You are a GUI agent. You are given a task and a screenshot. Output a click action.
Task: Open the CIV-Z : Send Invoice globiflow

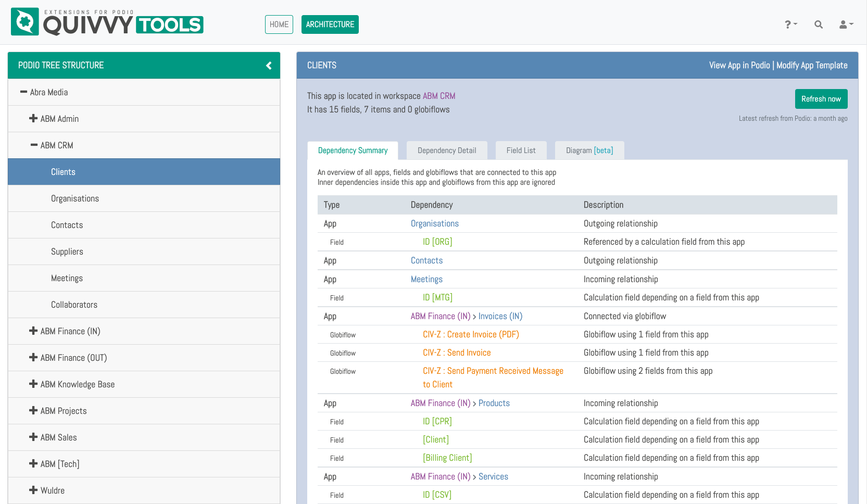457,352
